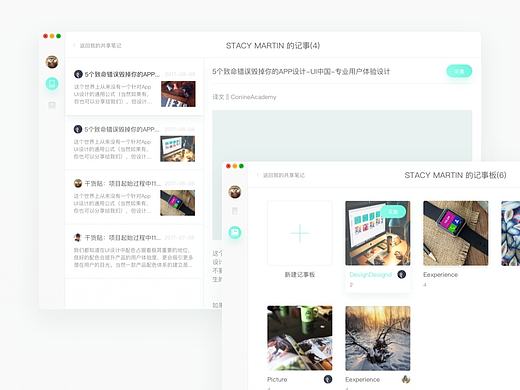This screenshot has height=390, width=520.
Task: Open the smartwatch Eexperience board cover image
Action: click(x=456, y=233)
